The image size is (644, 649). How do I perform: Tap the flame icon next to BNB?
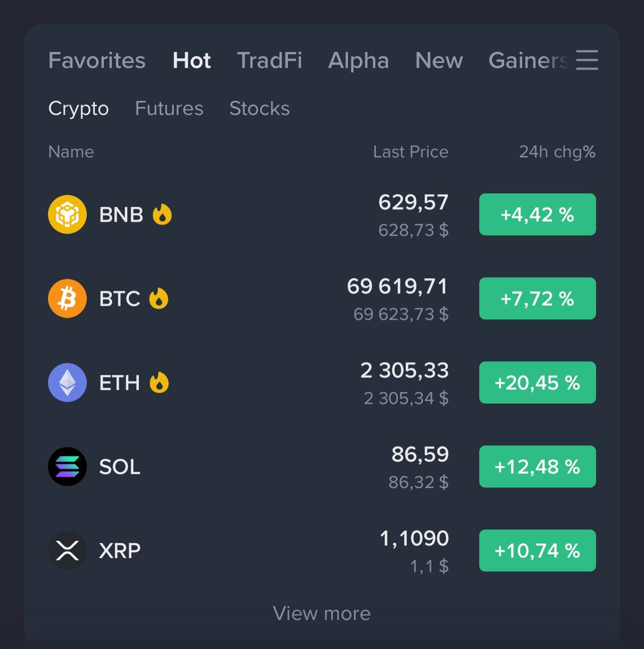[162, 214]
